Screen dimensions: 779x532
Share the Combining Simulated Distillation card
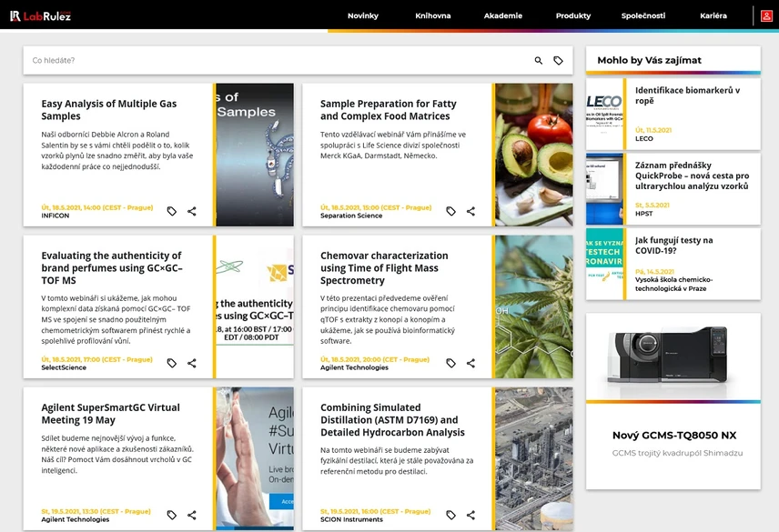470,516
